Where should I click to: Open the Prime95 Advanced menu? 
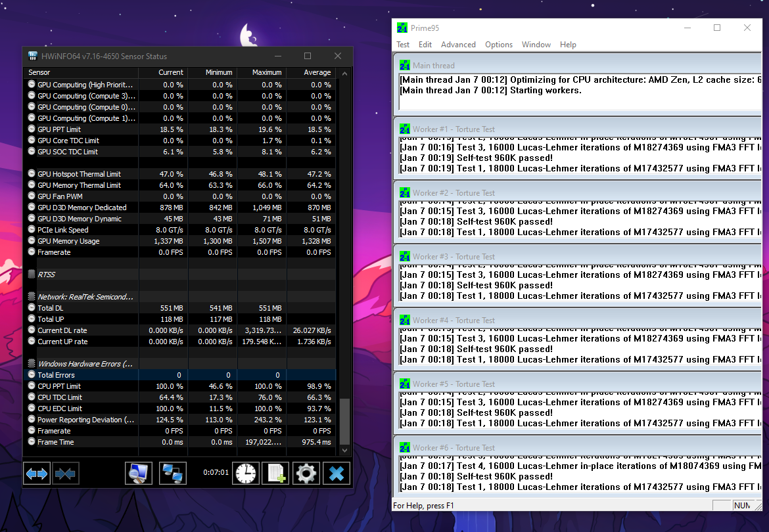458,45
